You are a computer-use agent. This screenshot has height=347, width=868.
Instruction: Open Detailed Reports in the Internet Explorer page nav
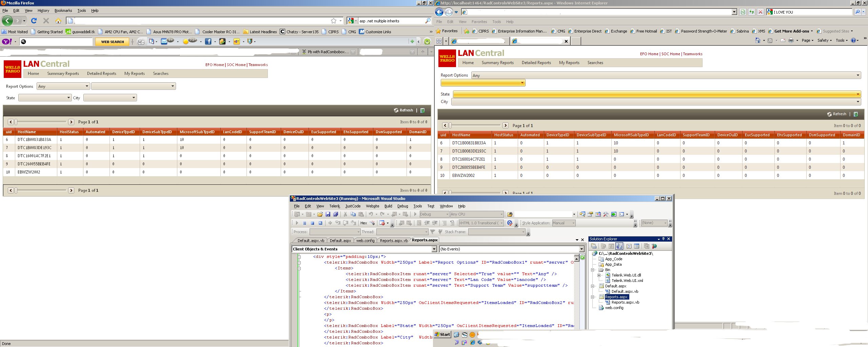(536, 63)
